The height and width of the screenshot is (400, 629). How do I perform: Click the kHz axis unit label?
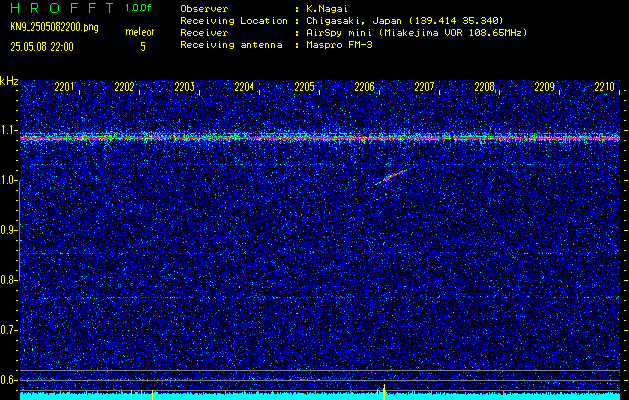(x=9, y=81)
